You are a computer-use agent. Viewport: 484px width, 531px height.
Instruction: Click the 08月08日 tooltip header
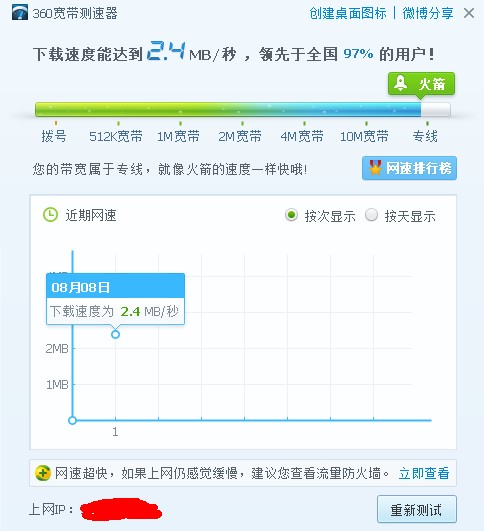[x=115, y=286]
